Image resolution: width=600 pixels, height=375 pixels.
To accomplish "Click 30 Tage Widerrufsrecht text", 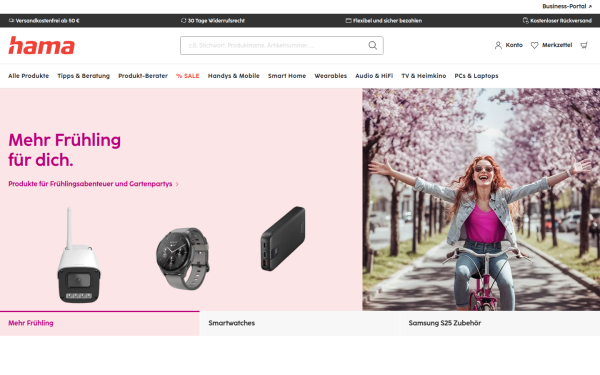I will [x=216, y=21].
